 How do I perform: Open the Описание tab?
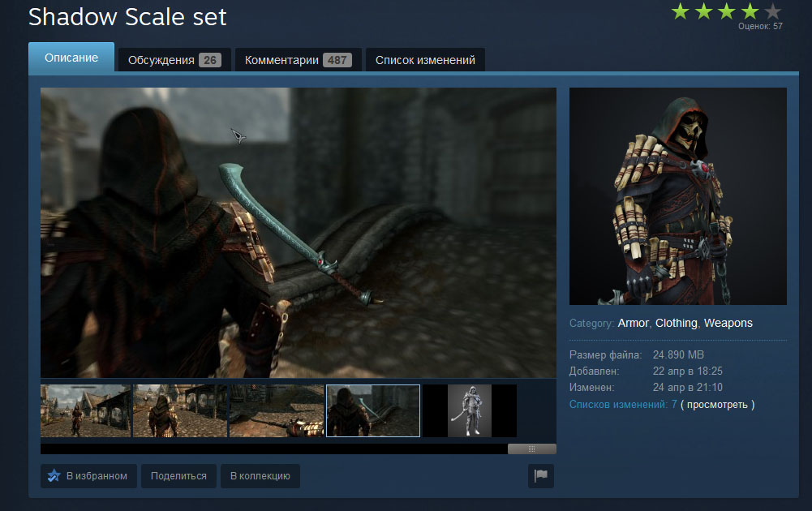click(71, 58)
